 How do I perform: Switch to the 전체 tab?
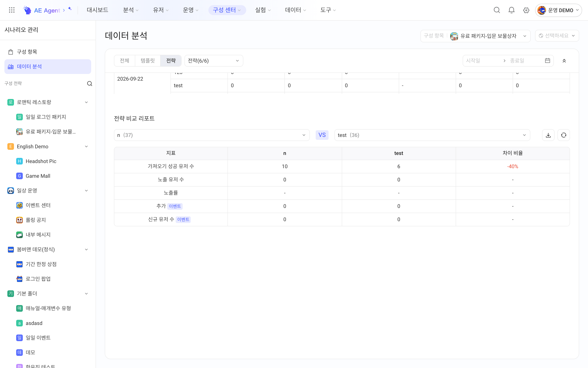pyautogui.click(x=124, y=61)
